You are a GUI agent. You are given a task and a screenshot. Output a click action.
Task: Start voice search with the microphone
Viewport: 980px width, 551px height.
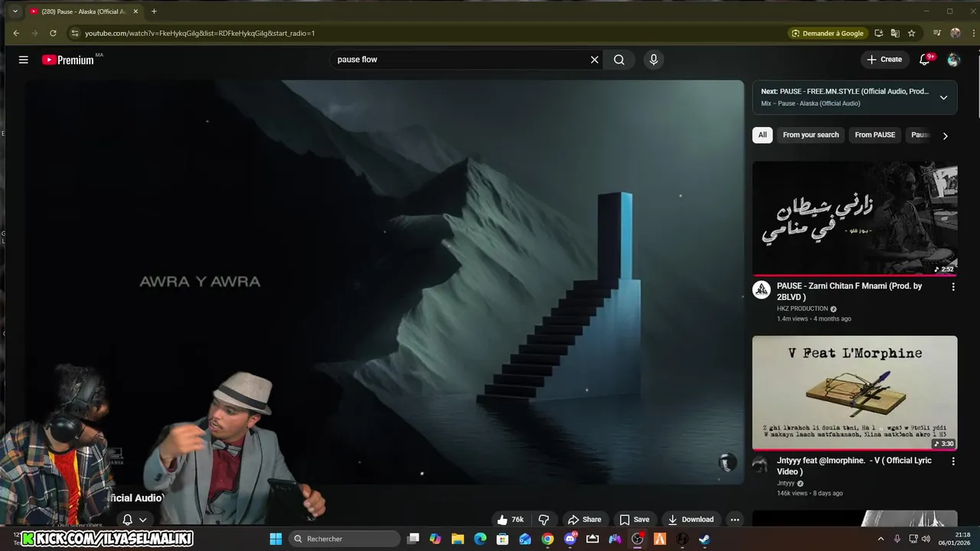[653, 60]
